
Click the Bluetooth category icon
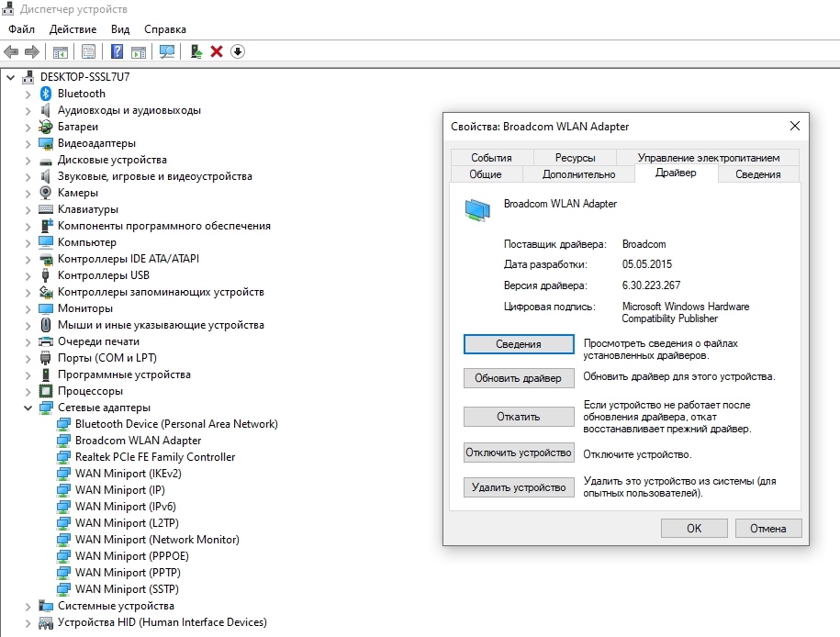46,94
